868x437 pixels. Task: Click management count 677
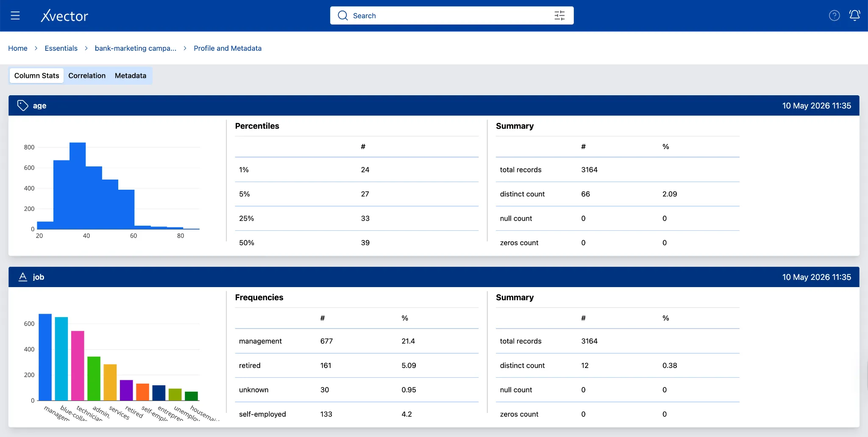(x=327, y=341)
